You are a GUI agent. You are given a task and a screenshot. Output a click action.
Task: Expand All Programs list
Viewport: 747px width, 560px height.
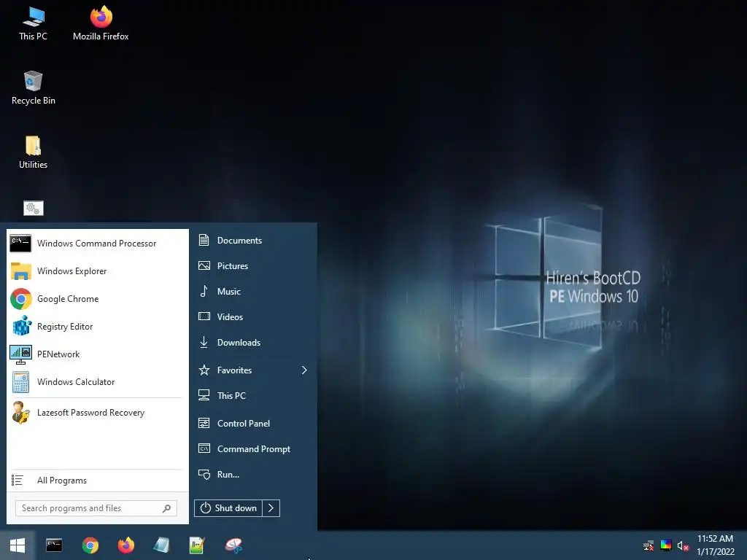point(97,480)
